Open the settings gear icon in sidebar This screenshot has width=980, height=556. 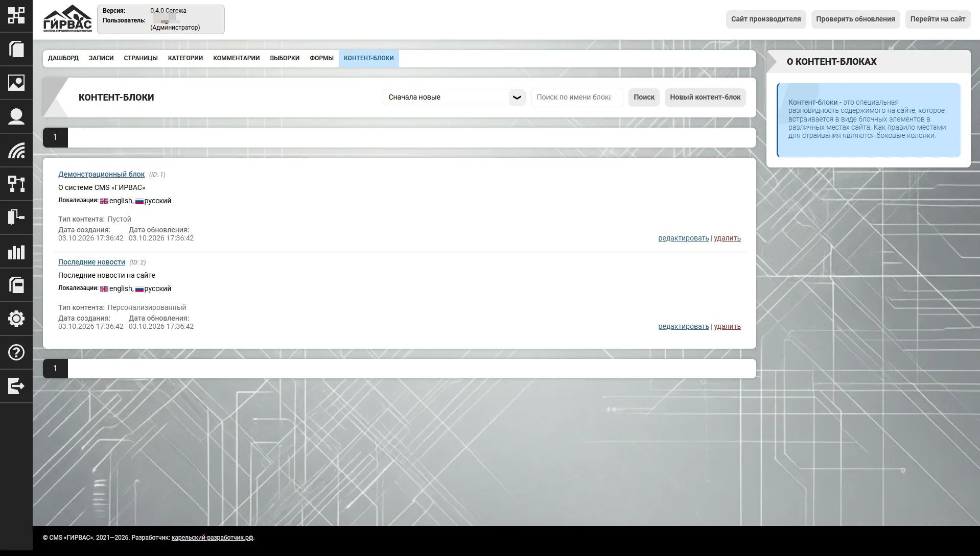coord(16,319)
